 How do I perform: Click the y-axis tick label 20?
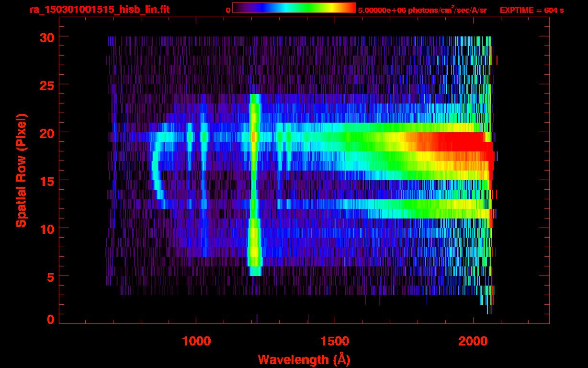(x=47, y=133)
